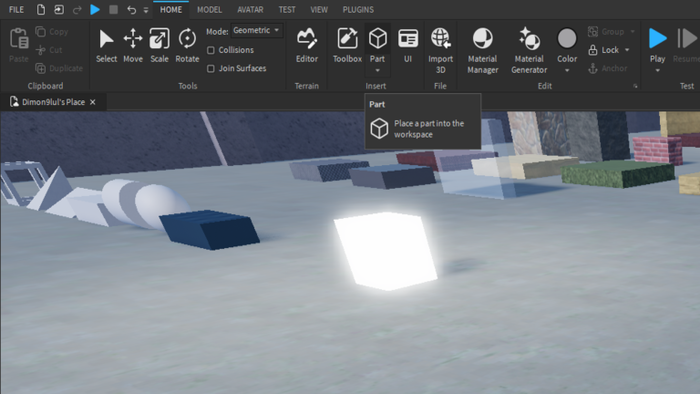The height and width of the screenshot is (394, 700).
Task: Open the Toolbox panel
Action: [347, 45]
